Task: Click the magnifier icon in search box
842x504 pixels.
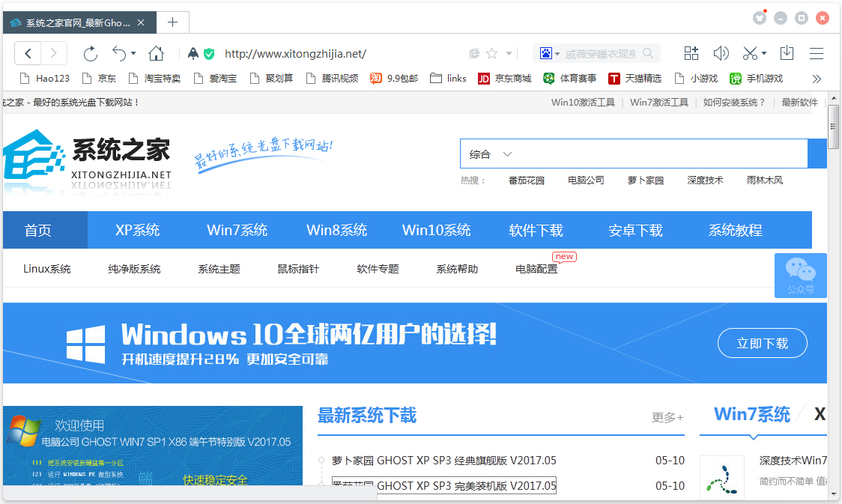Action: pyautogui.click(x=648, y=53)
